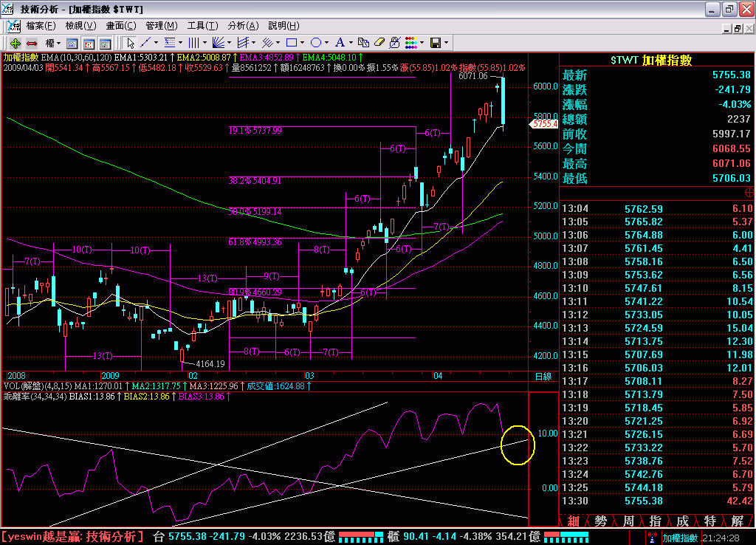Viewport: 756px width, 545px height.
Task: Select the ellipse drawing tool
Action: click(x=316, y=43)
